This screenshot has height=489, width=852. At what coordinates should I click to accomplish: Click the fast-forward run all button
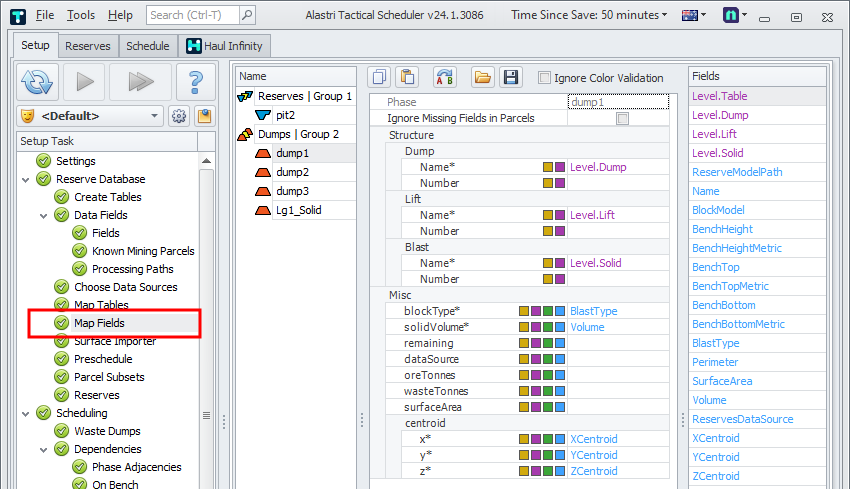coord(139,82)
